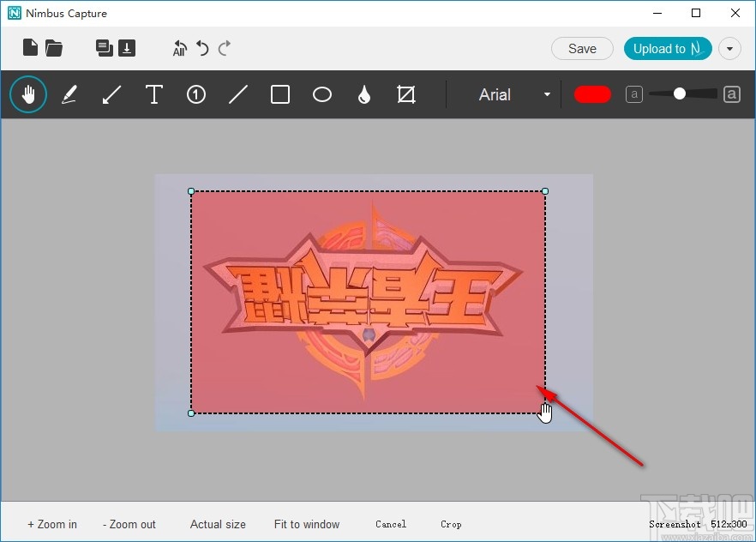The height and width of the screenshot is (542, 756).
Task: Open a file from folder
Action: [x=54, y=48]
